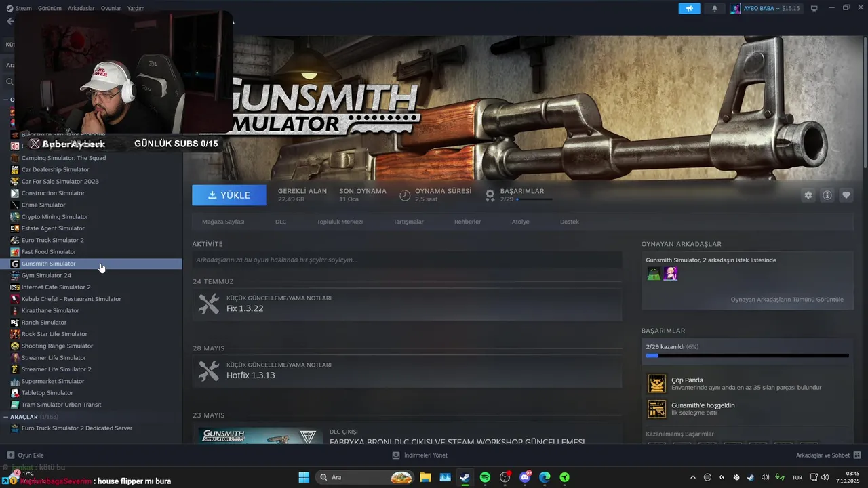Click the Windows taskbar search box

(x=365, y=477)
